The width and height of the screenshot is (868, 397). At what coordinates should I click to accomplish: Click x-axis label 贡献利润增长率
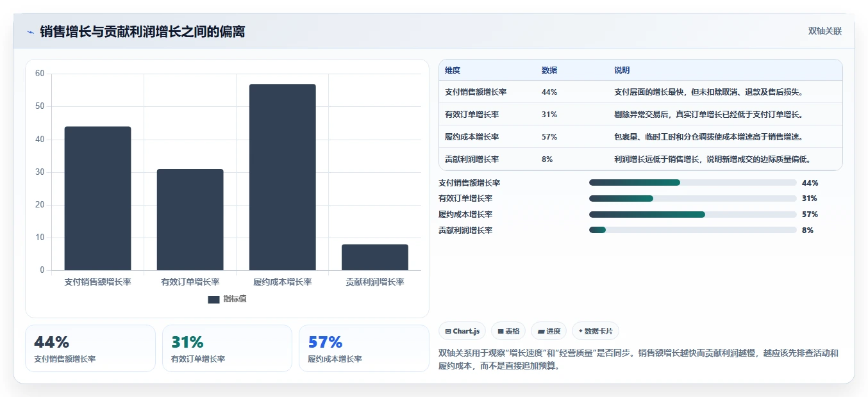coord(374,282)
